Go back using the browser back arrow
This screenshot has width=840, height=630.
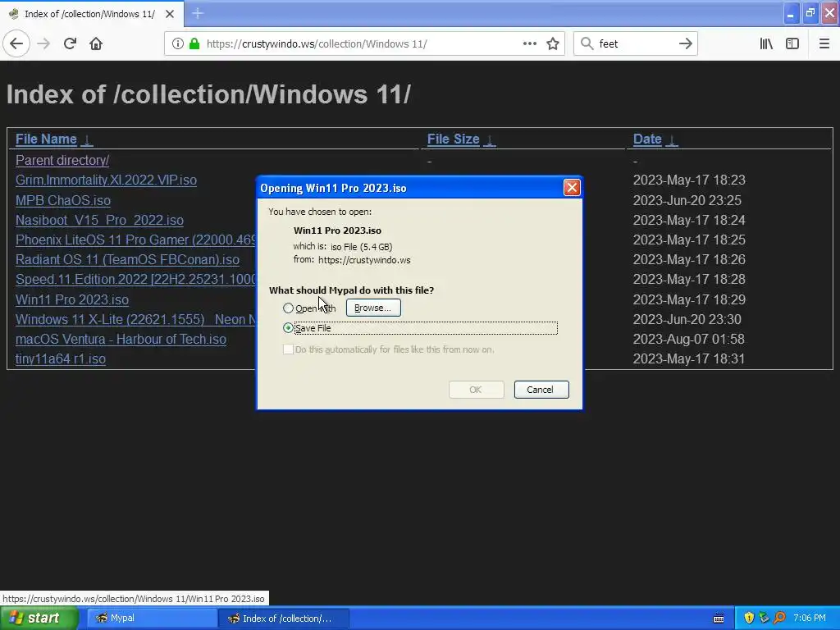[x=16, y=44]
